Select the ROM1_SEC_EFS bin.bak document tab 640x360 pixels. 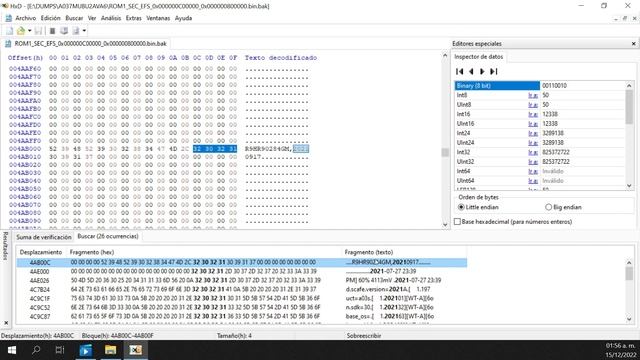(x=86, y=43)
